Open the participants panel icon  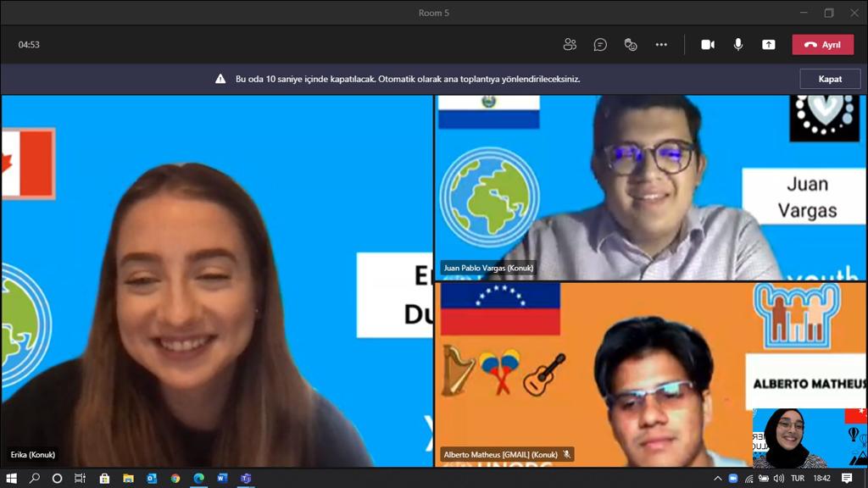(x=570, y=45)
